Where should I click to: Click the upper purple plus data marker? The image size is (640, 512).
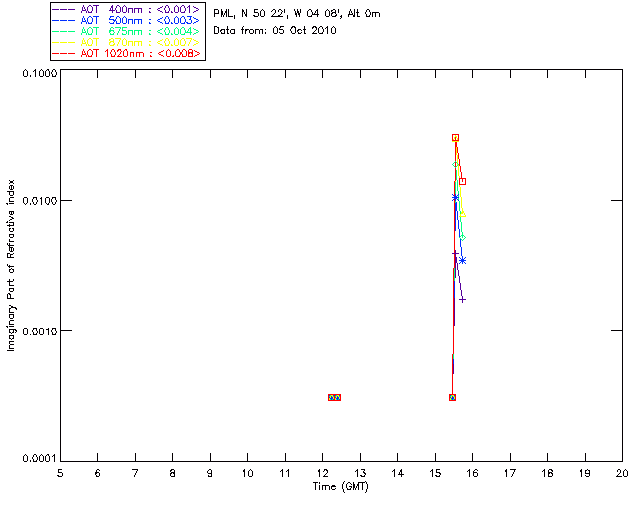point(455,254)
